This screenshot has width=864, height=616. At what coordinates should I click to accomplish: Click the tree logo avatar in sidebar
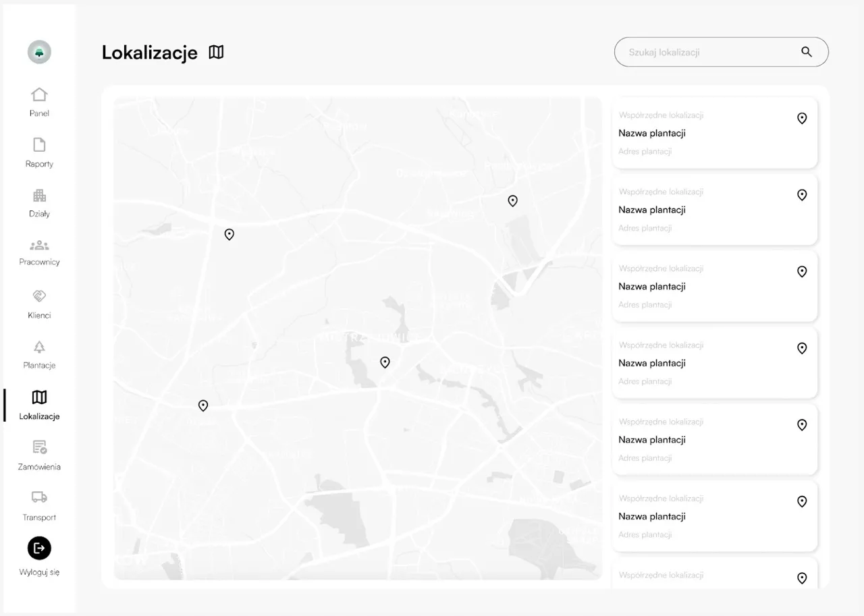(39, 52)
